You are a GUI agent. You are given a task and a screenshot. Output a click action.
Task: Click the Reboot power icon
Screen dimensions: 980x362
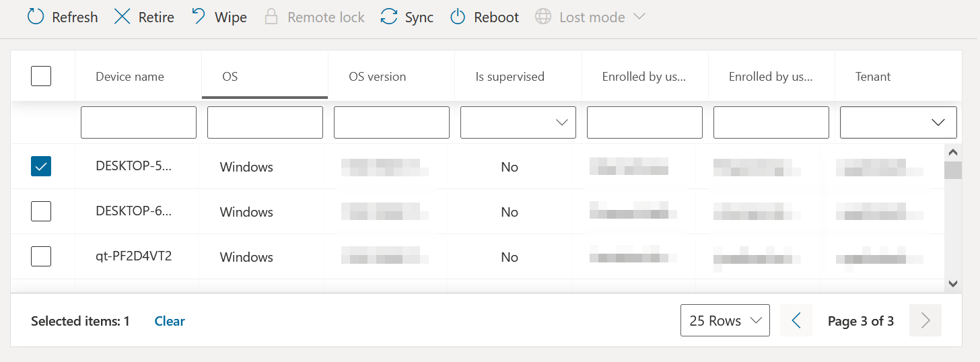[x=458, y=17]
